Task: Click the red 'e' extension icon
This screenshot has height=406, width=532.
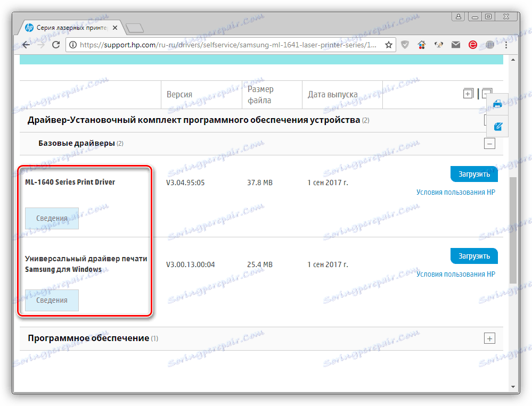Action: point(472,45)
